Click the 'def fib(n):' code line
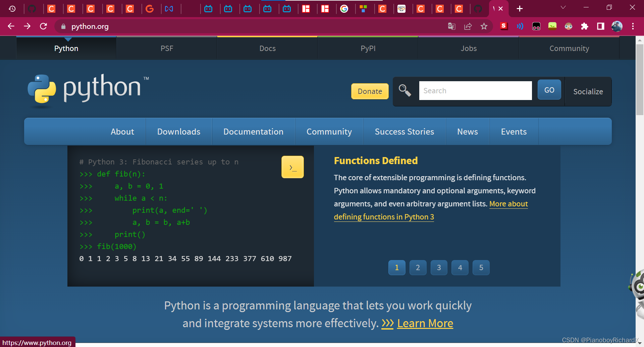The image size is (644, 347). (112, 174)
